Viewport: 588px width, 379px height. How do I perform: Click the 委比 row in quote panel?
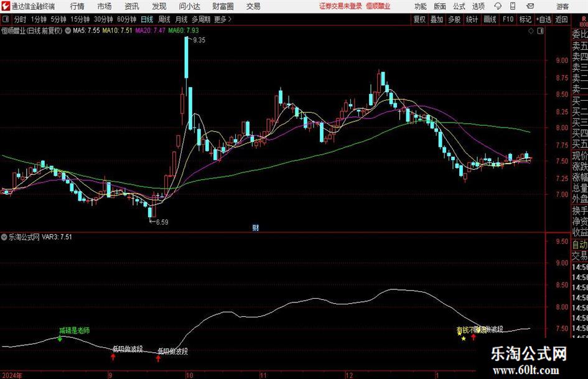[580, 34]
